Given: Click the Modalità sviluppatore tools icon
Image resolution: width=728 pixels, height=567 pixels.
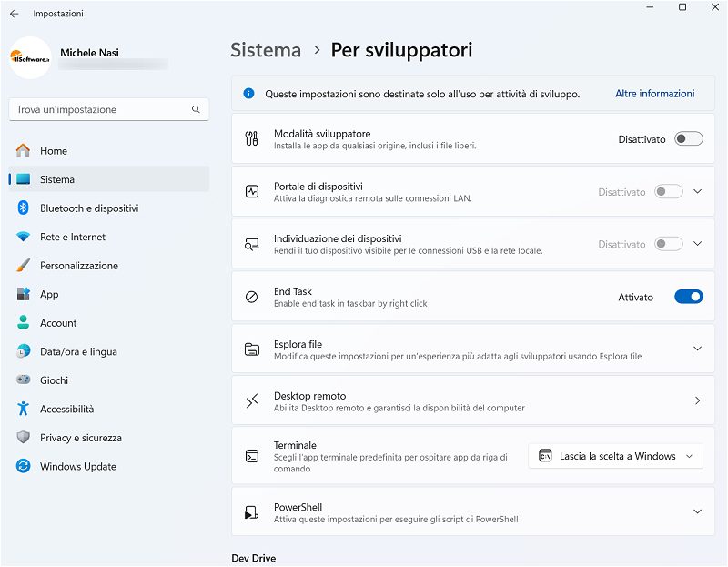Looking at the screenshot, I should (x=252, y=139).
